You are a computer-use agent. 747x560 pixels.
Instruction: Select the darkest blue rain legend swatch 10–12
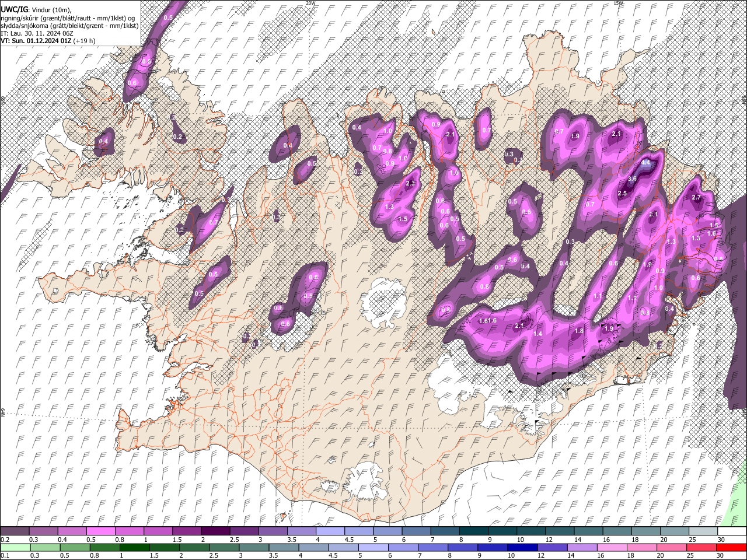521,547
